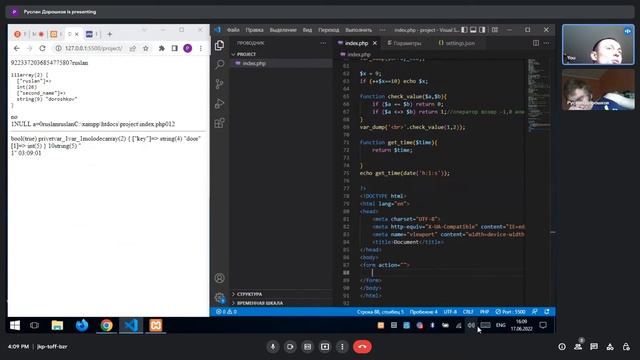The width and height of the screenshot is (640, 360).
Task: Click the Chrome address bar with 127.0.0.1:5500/project/
Action: [x=93, y=48]
